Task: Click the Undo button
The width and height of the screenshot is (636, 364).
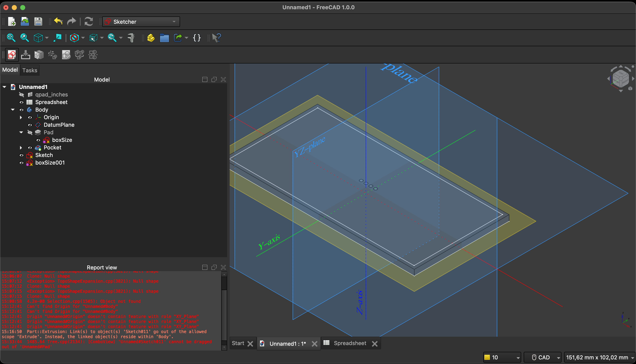Action: [58, 21]
